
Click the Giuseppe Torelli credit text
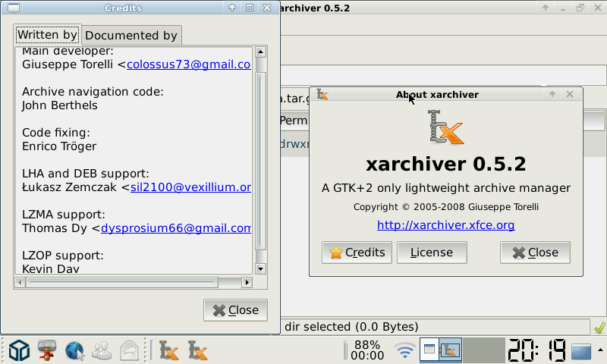(x=68, y=64)
